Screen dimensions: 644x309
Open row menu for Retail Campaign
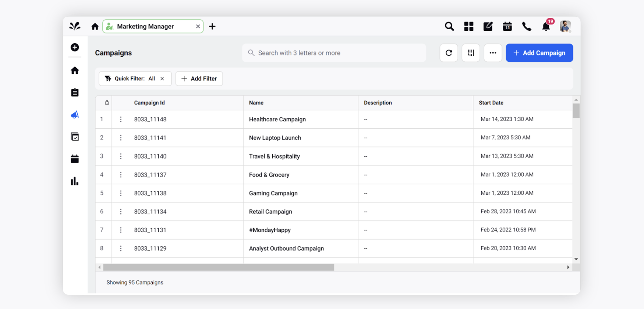[x=121, y=211]
